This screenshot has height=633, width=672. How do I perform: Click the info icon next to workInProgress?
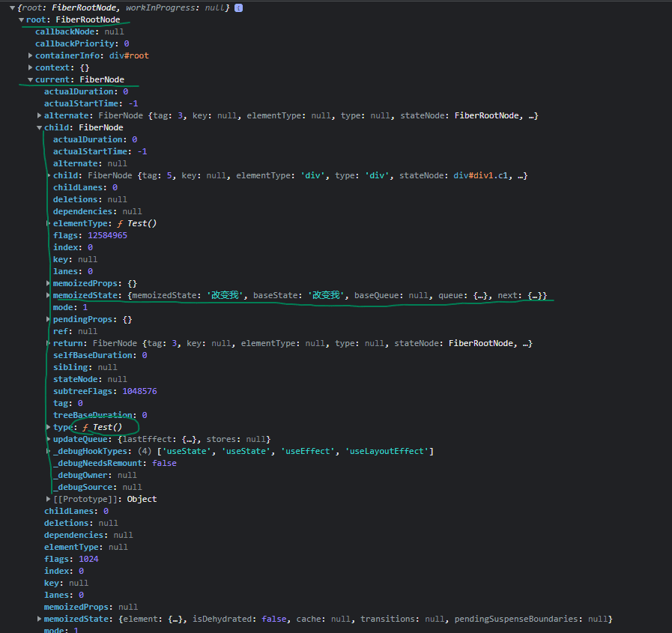pyautogui.click(x=238, y=7)
